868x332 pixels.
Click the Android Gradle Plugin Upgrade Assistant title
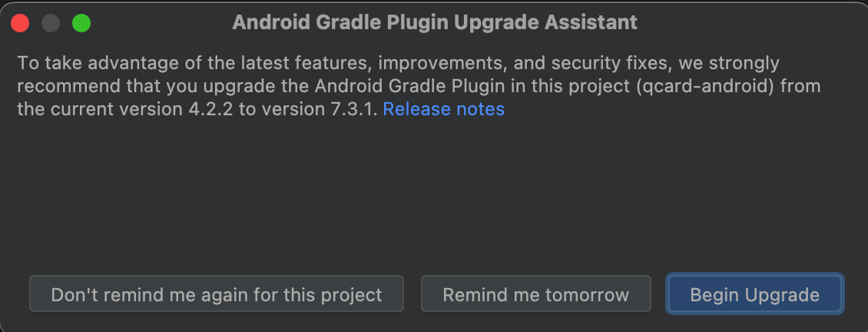coord(434,22)
